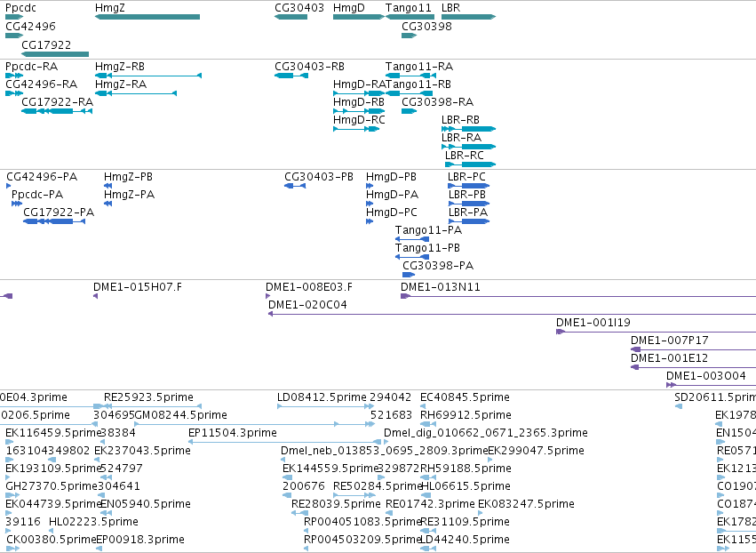Select the CG30403 gene label
This screenshot has width=756, height=553.
(299, 8)
